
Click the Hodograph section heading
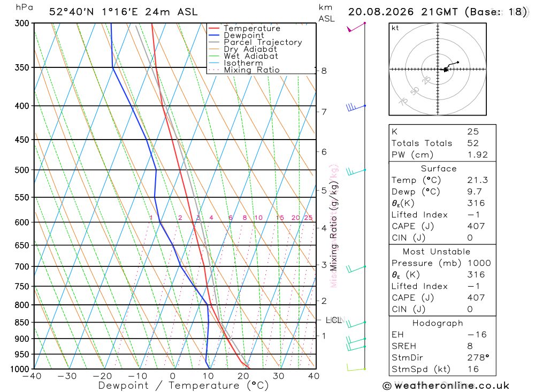(x=438, y=323)
